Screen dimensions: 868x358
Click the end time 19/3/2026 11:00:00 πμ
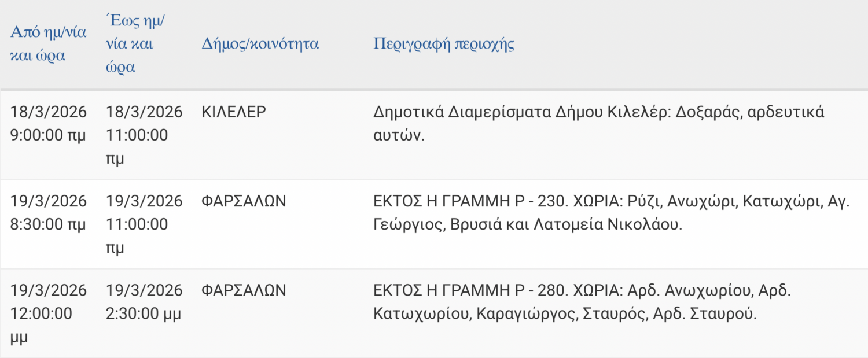pyautogui.click(x=144, y=224)
